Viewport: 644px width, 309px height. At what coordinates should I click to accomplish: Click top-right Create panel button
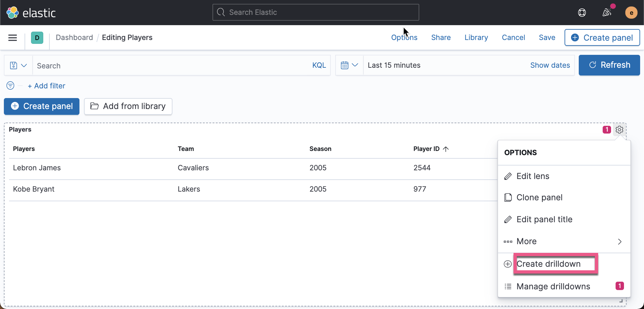pyautogui.click(x=602, y=37)
